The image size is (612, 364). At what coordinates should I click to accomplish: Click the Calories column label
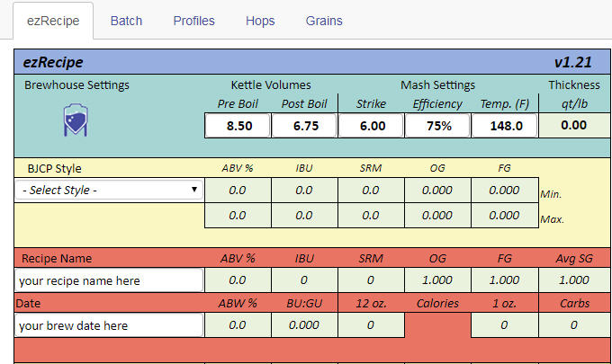437,303
